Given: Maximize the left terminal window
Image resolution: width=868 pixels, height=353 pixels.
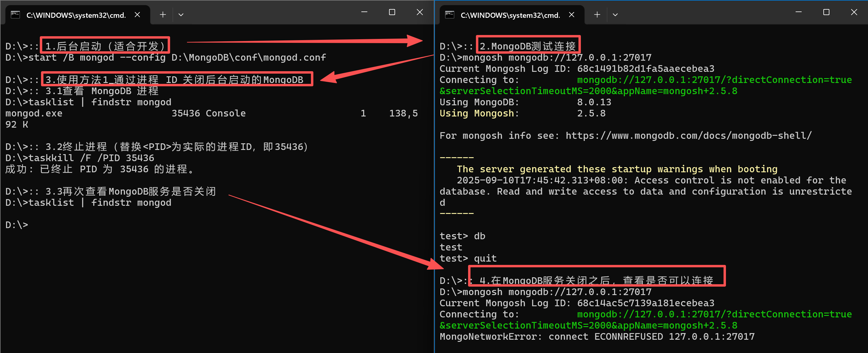Looking at the screenshot, I should coord(392,12).
